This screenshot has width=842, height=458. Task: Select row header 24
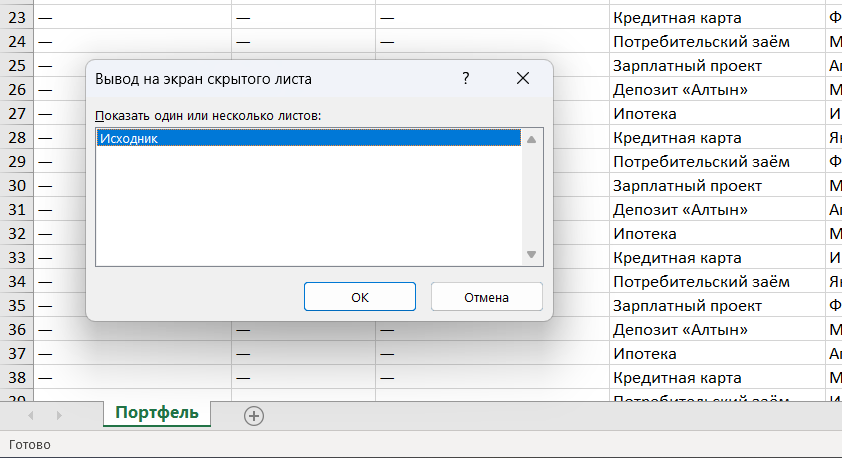(17, 41)
